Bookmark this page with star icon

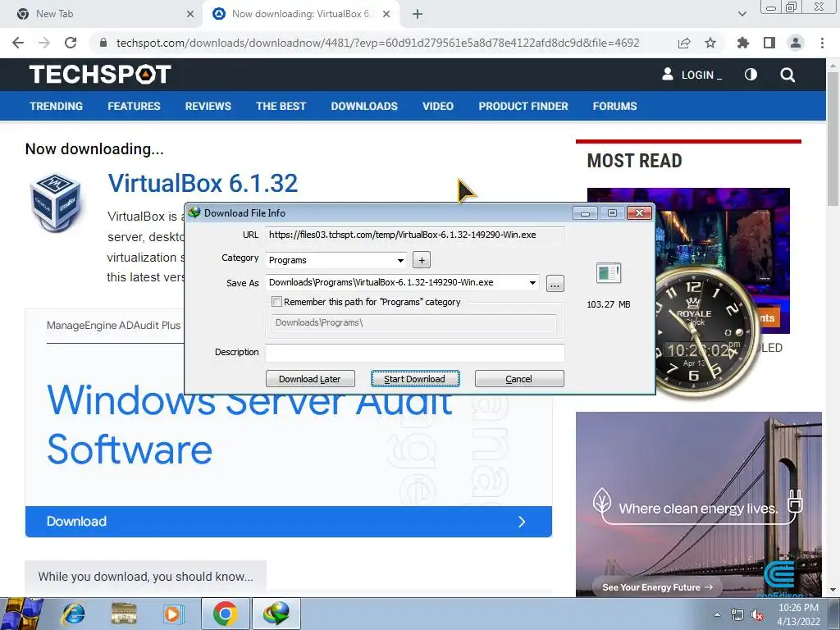(x=710, y=43)
